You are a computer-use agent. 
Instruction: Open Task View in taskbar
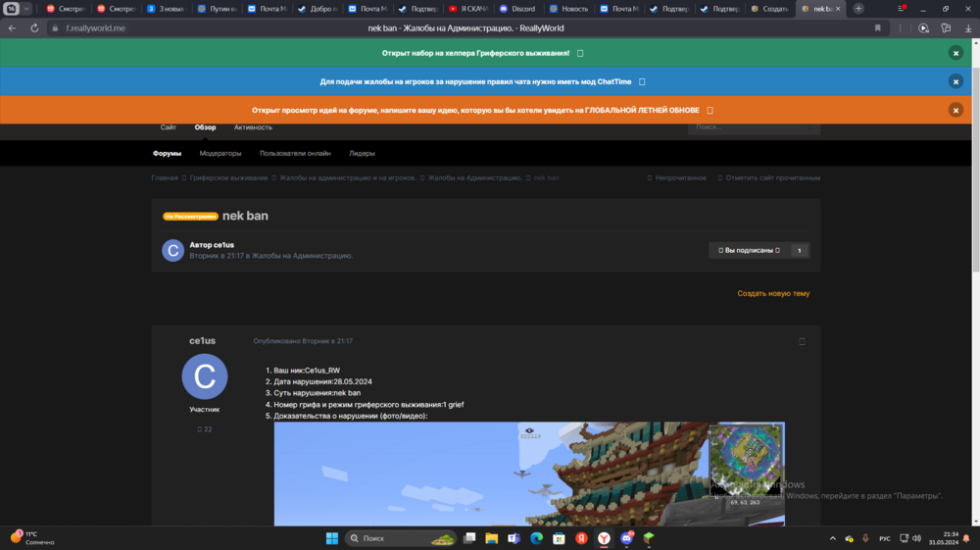pos(469,538)
